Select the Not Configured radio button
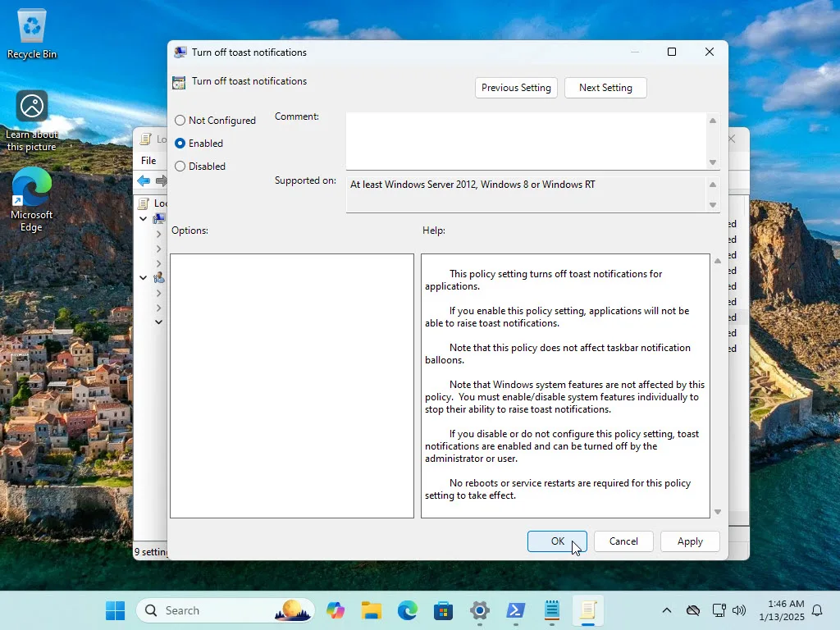This screenshot has height=630, width=840. point(180,121)
